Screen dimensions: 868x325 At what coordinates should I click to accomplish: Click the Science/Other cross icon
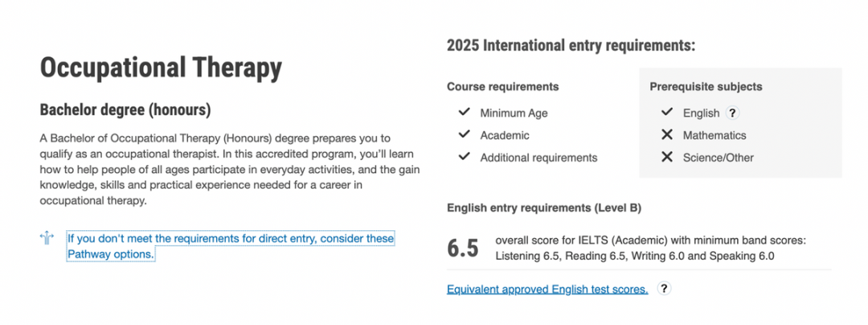(667, 157)
